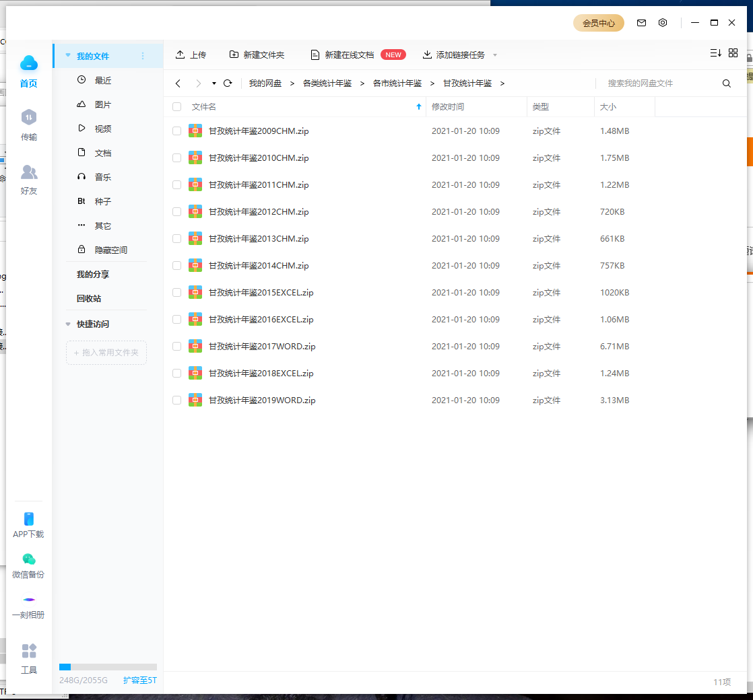Screen dimensions: 753x700
Task: Click the refresh icon in navigation bar
Action: click(228, 83)
